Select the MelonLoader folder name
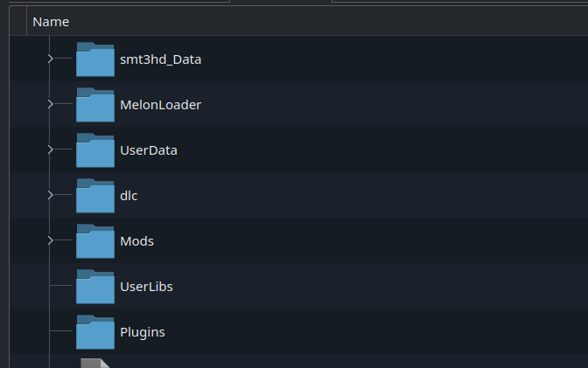The height and width of the screenshot is (368, 588). coord(160,105)
